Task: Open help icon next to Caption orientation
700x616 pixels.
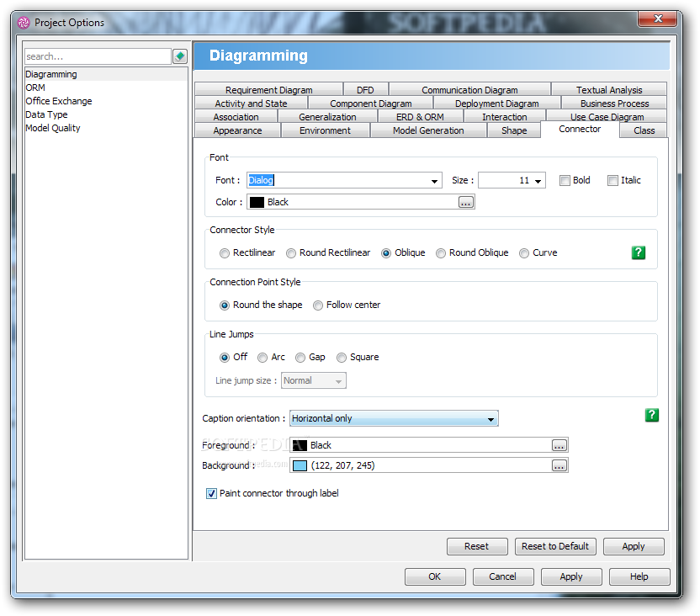Action: coord(652,415)
